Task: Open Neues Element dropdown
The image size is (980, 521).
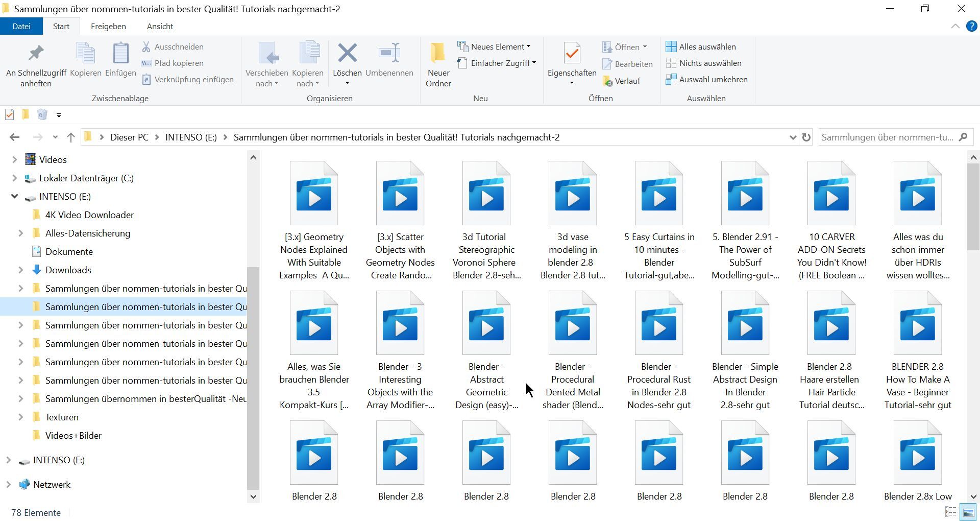Action: click(x=494, y=46)
